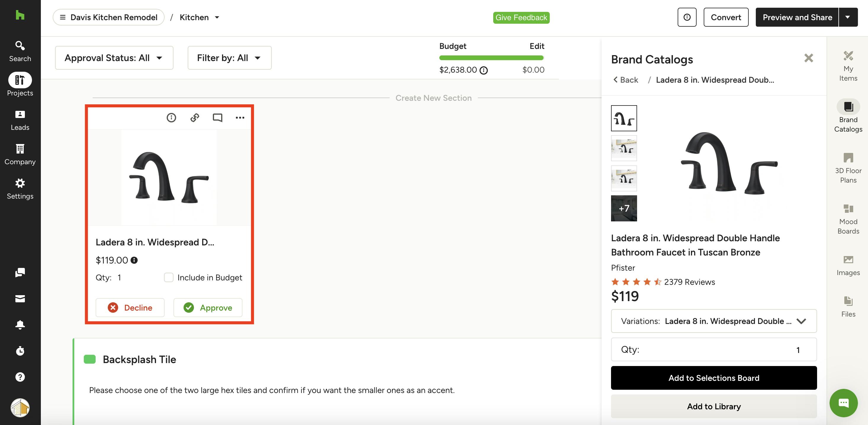The image size is (868, 425).
Task: Toggle Include in Budget checkbox
Action: point(168,277)
